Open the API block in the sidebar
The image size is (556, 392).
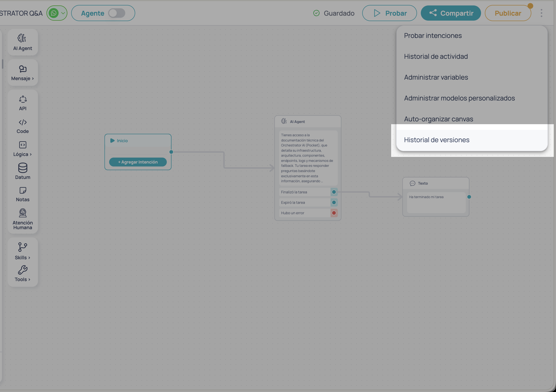23,102
